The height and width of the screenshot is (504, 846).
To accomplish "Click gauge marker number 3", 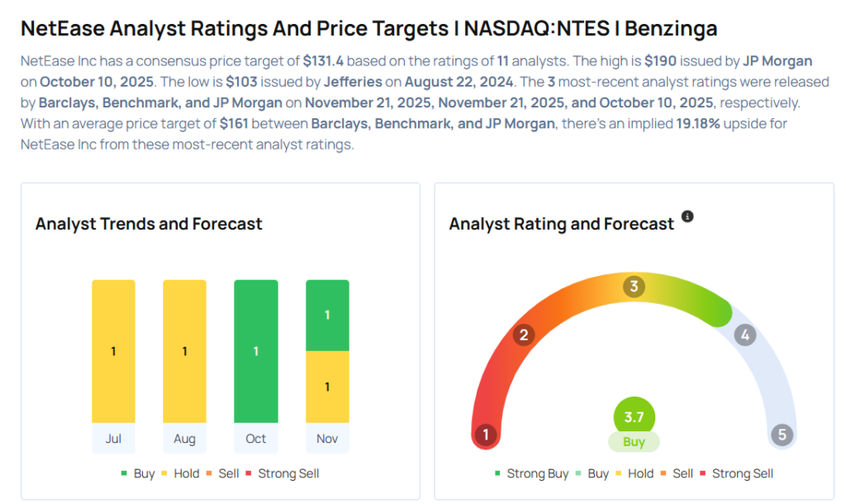I will pyautogui.click(x=634, y=287).
